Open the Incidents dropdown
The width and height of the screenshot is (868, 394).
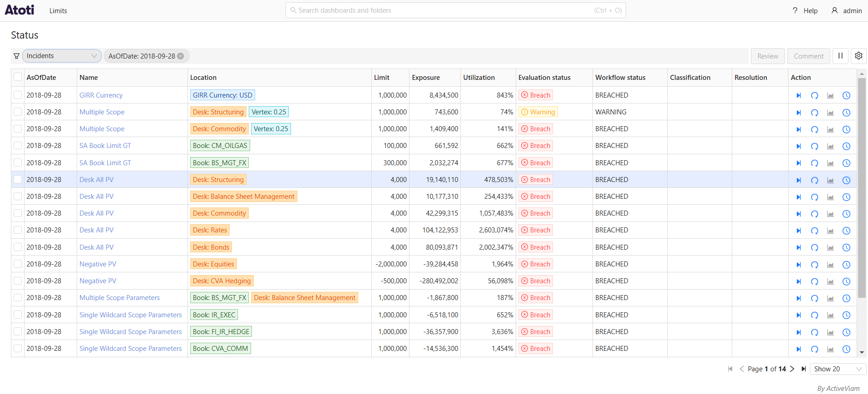pos(62,56)
